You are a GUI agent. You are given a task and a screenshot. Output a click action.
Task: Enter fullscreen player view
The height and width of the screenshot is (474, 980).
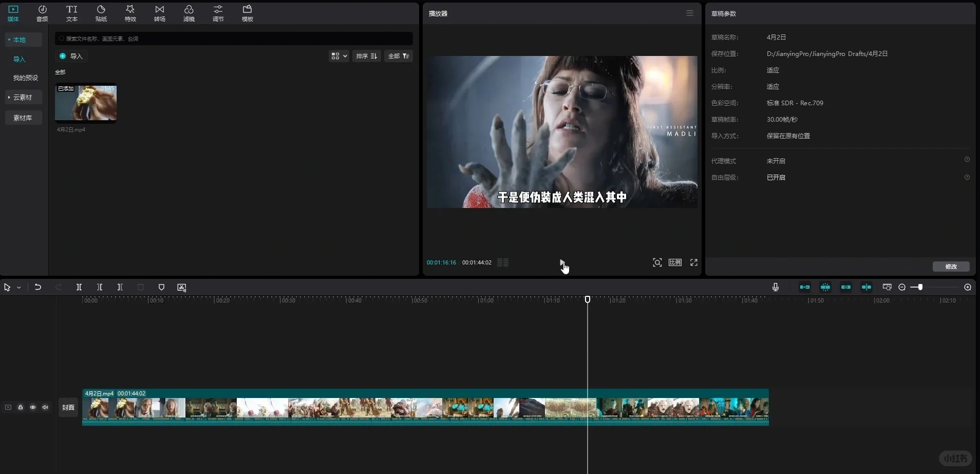click(x=694, y=262)
